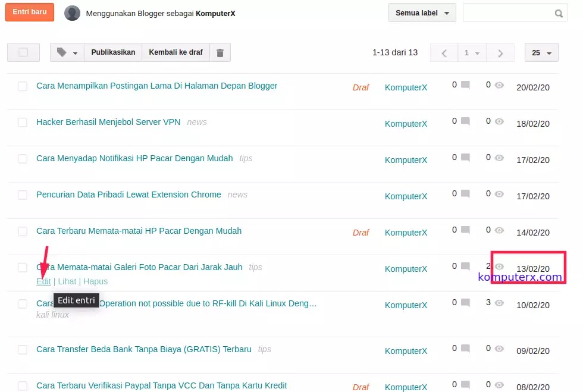Click the Entri baru button

pyautogui.click(x=29, y=11)
